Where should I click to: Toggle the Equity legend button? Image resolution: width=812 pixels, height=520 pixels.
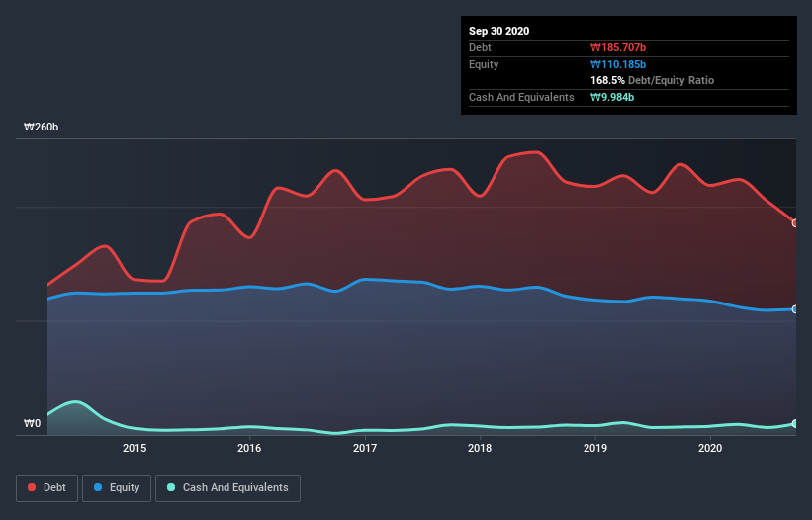click(117, 488)
